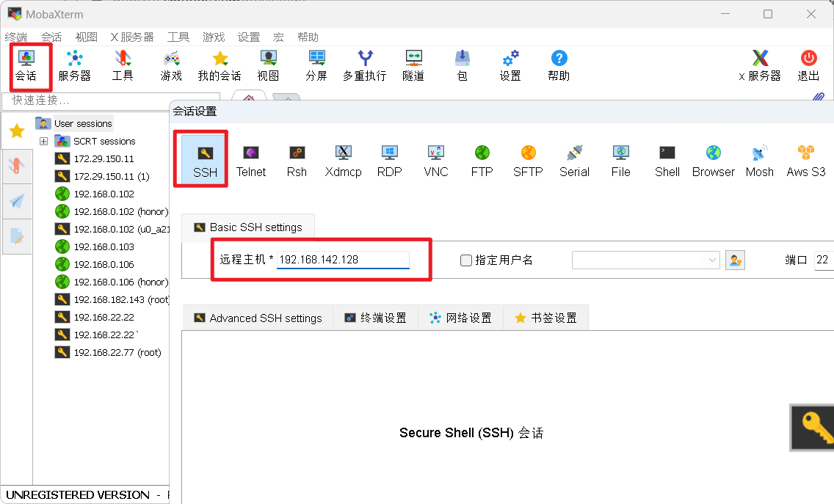Switch to 终端设置 tab
The image size is (834, 504).
click(375, 318)
